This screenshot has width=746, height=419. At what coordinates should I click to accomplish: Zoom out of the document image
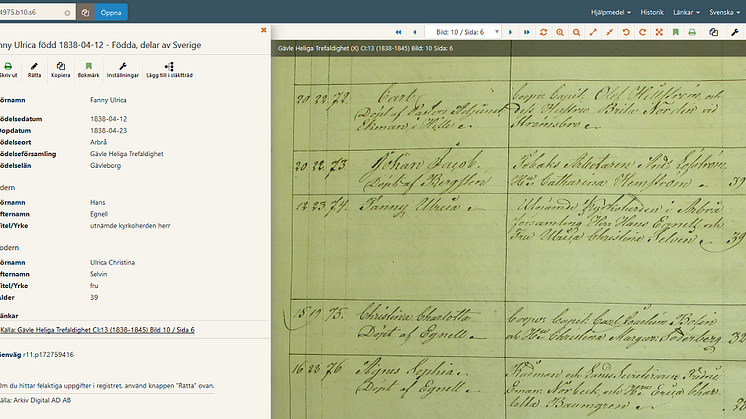pos(576,32)
